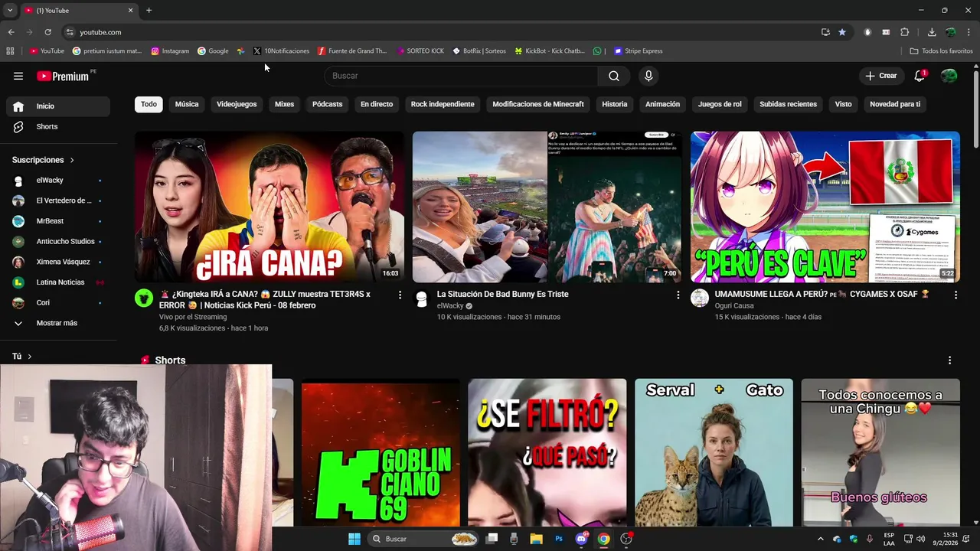Open the PERÚ ES CLAVE video thumbnail
The image size is (980, 551).
point(825,207)
